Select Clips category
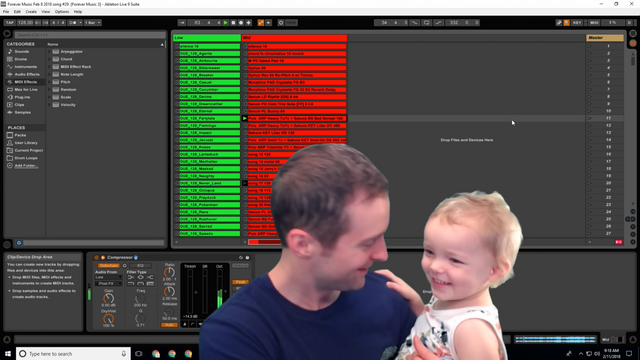Screen dimensions: 640x360 (19, 105)
